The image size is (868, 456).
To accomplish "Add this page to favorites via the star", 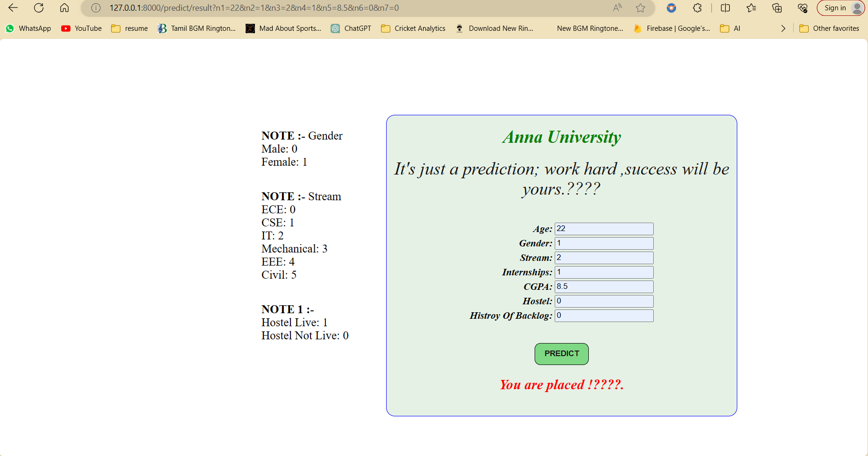I will (x=640, y=8).
